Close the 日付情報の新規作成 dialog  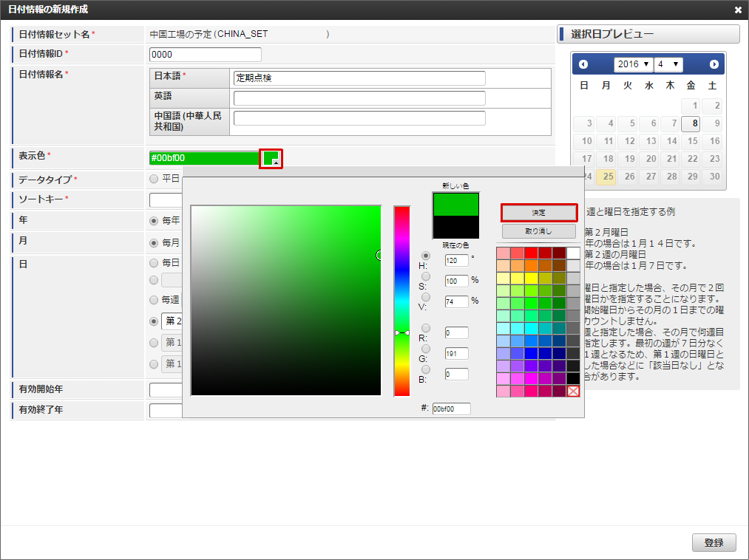coord(738,10)
